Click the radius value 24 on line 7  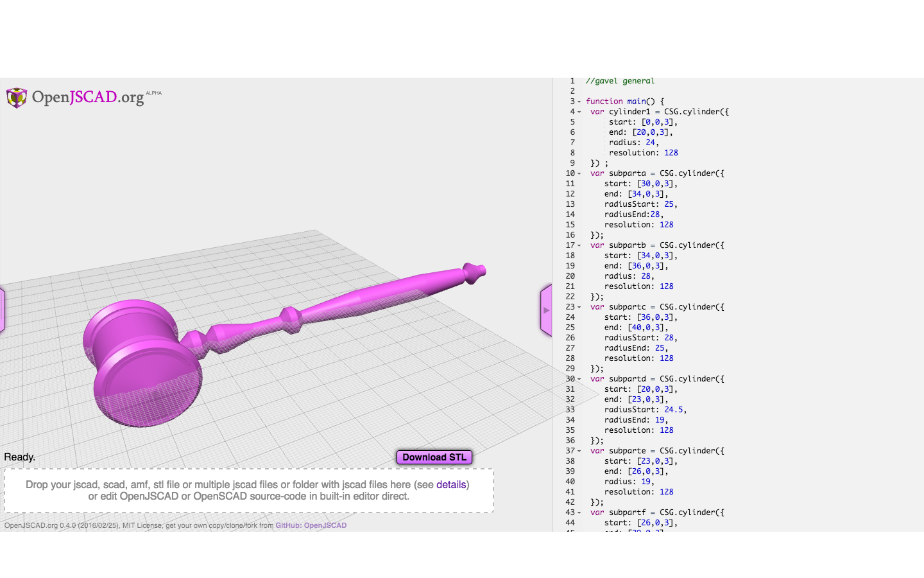(650, 143)
